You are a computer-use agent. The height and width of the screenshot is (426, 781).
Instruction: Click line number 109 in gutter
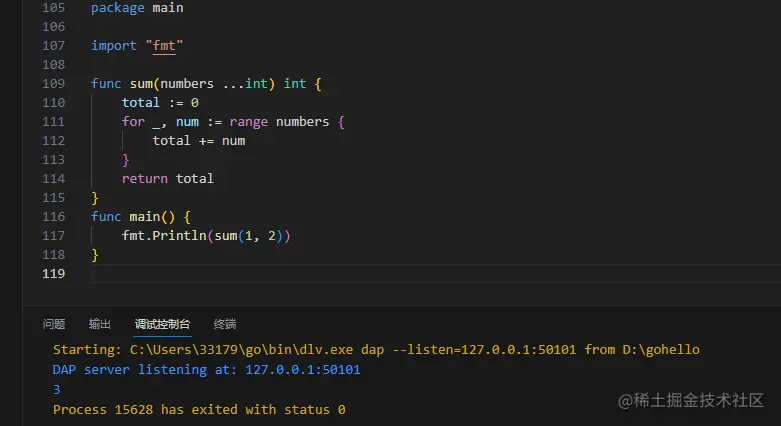53,84
